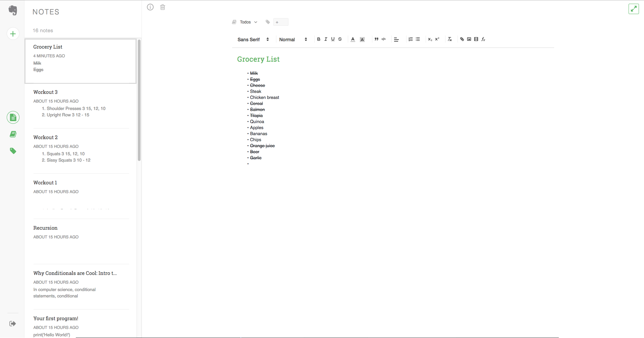Open the Workout 2 note
This screenshot has height=338, width=644.
click(x=81, y=151)
